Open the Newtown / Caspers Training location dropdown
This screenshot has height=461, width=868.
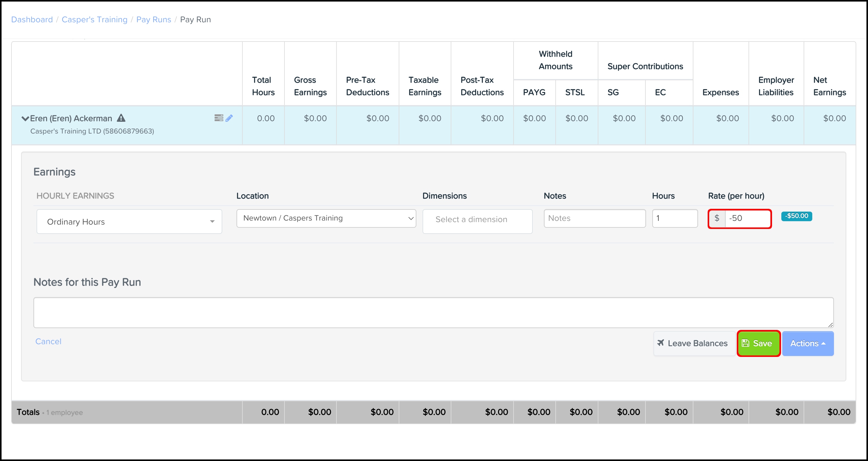tap(326, 218)
